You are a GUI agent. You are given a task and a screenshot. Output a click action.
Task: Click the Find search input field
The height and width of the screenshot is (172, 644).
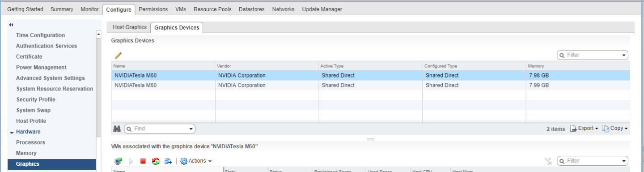(159, 129)
